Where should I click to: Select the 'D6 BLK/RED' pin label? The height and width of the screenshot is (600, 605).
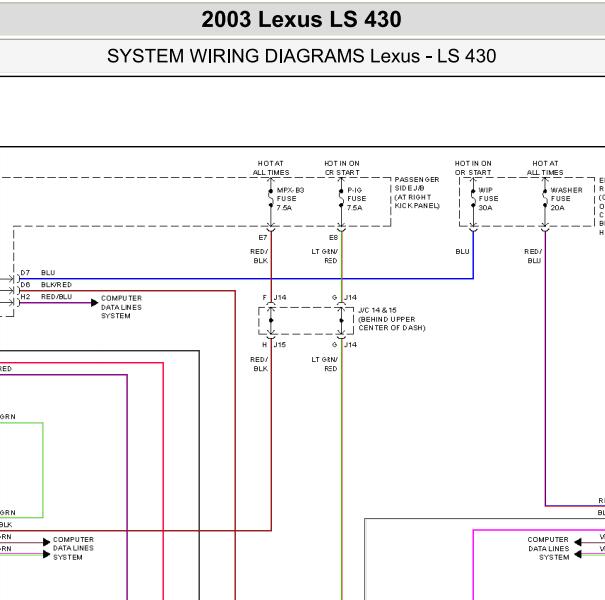[x=46, y=285]
